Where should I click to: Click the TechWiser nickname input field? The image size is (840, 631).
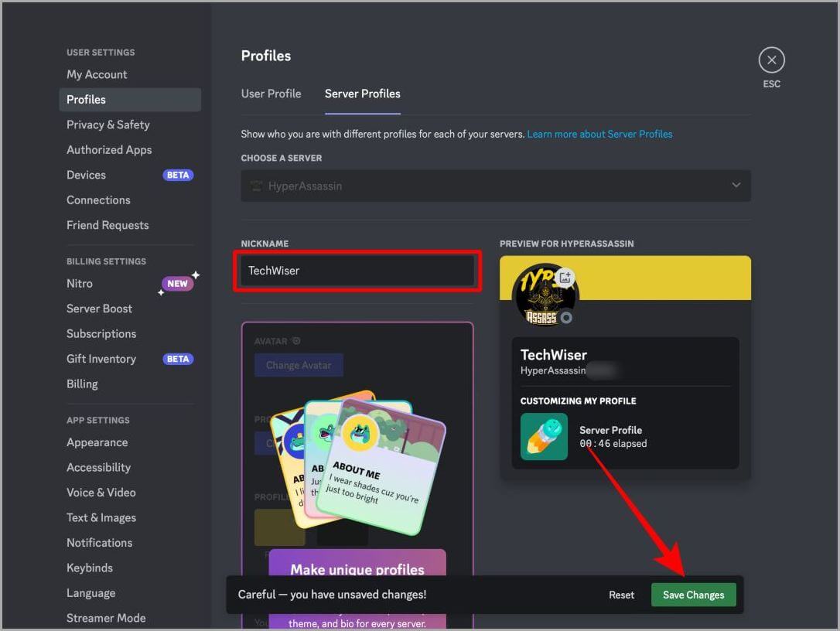(357, 271)
